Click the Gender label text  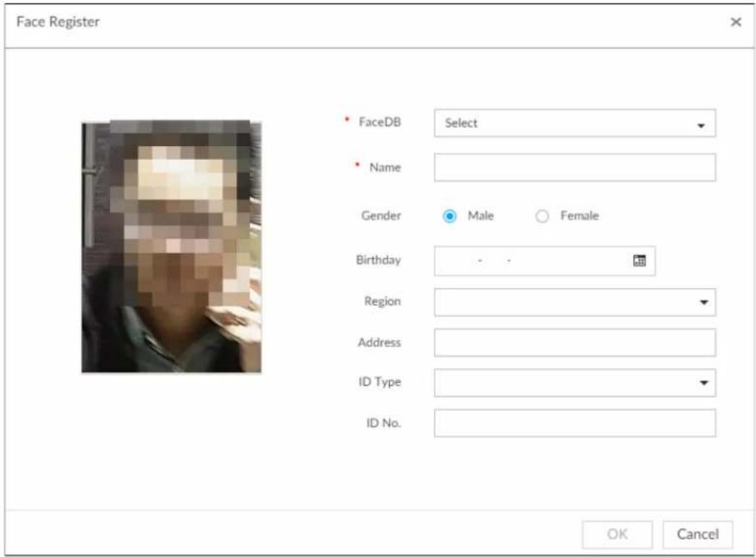381,216
